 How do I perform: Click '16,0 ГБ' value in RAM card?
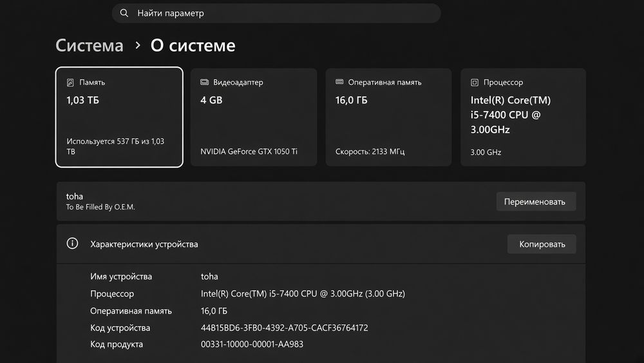(x=351, y=100)
